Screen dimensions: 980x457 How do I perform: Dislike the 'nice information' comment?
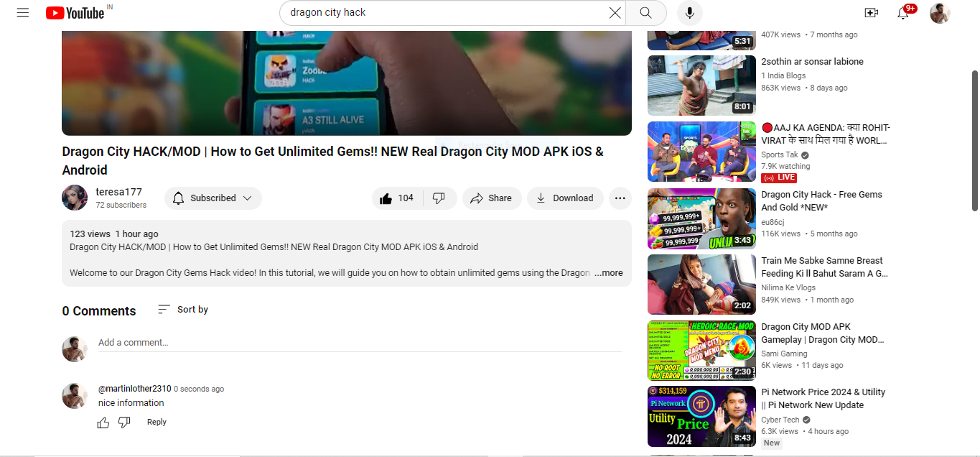tap(124, 423)
